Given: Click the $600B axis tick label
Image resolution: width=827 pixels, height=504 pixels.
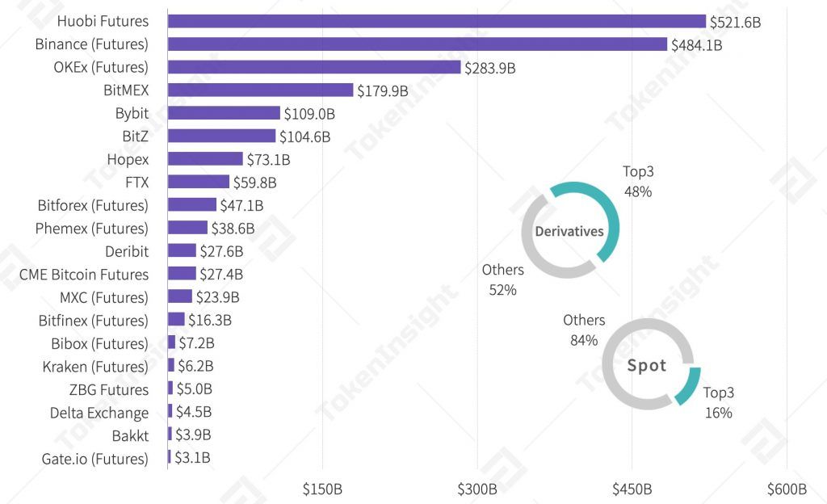Looking at the screenshot, I should (787, 489).
